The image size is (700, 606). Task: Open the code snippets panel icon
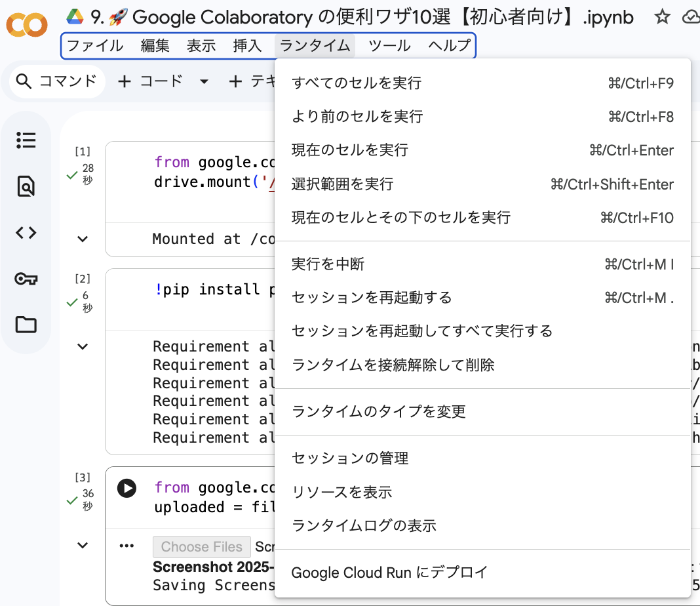click(x=26, y=232)
